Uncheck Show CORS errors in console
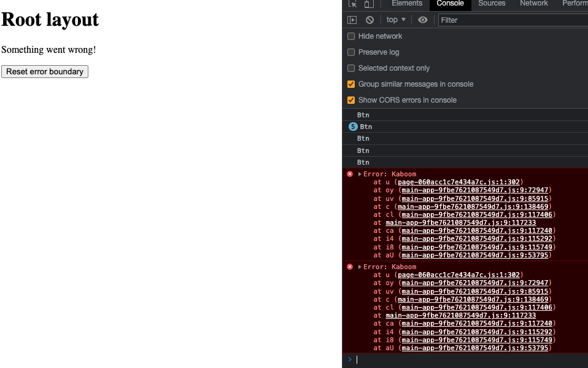Viewport: 588px width, 368px height. click(351, 100)
